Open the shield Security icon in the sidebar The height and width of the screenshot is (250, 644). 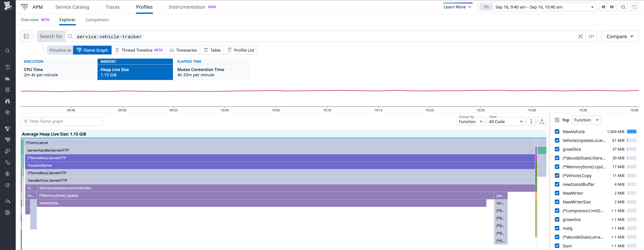(8, 174)
